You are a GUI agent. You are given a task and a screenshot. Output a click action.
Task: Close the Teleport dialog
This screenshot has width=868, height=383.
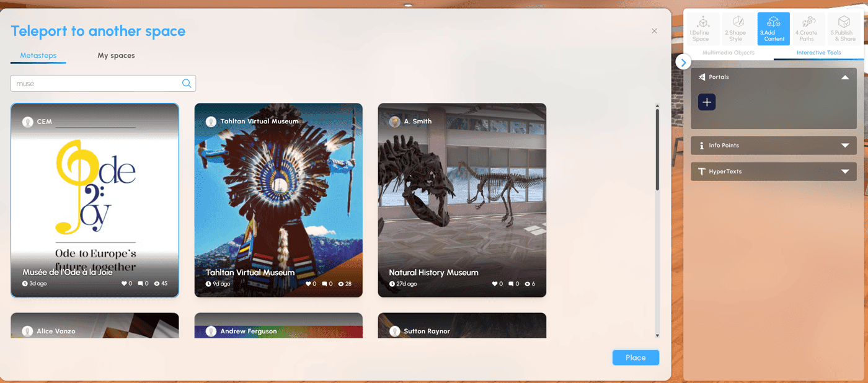(654, 31)
